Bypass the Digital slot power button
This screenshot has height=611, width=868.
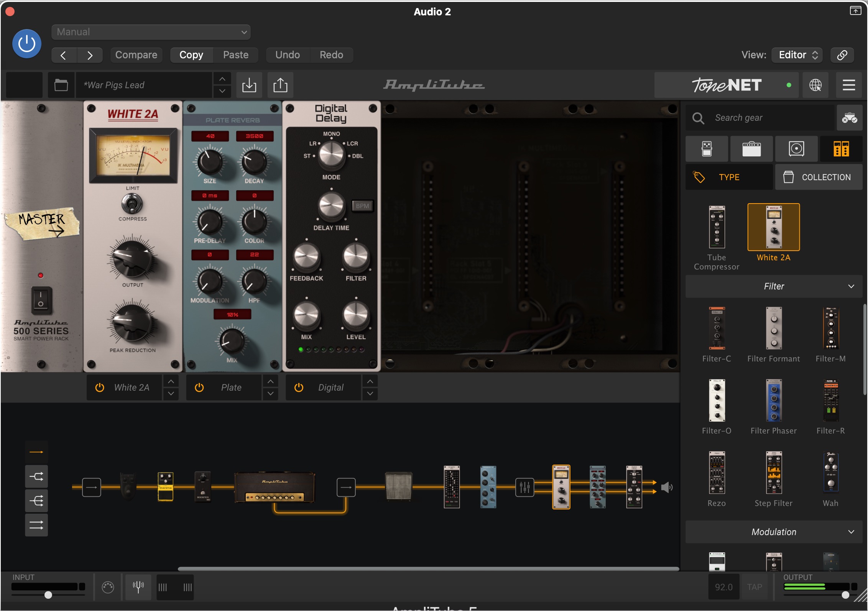(x=299, y=388)
